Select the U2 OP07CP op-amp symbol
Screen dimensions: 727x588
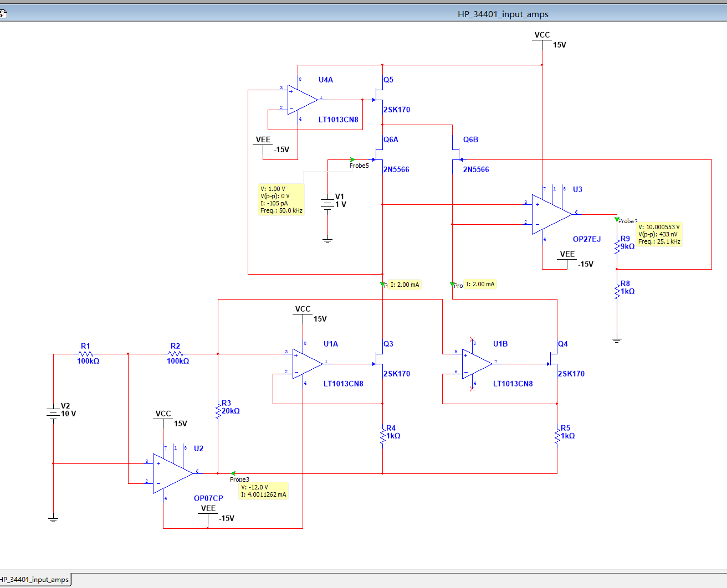(173, 473)
